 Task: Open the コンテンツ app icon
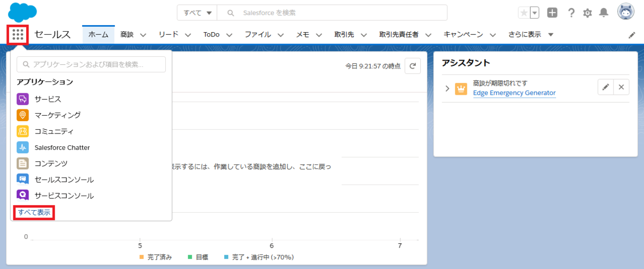point(23,163)
